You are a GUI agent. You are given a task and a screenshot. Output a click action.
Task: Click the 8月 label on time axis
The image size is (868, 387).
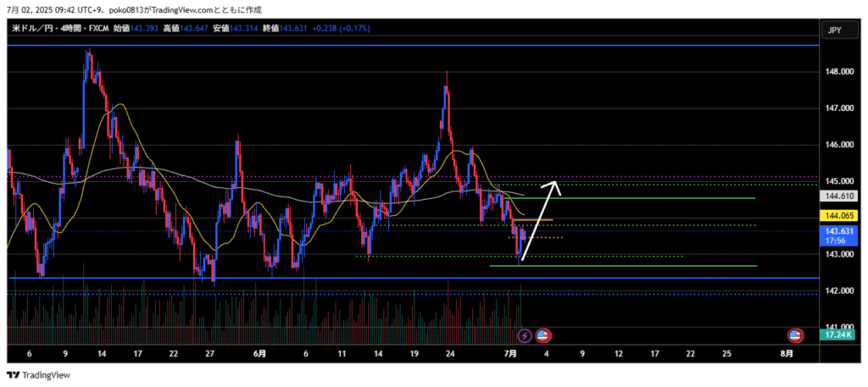click(x=787, y=353)
